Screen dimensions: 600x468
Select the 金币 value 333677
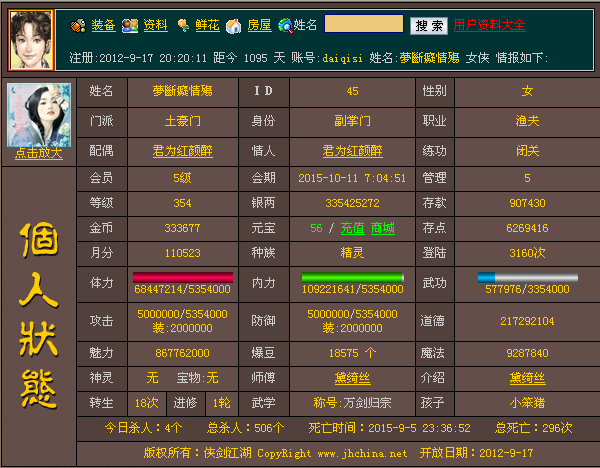click(x=182, y=228)
